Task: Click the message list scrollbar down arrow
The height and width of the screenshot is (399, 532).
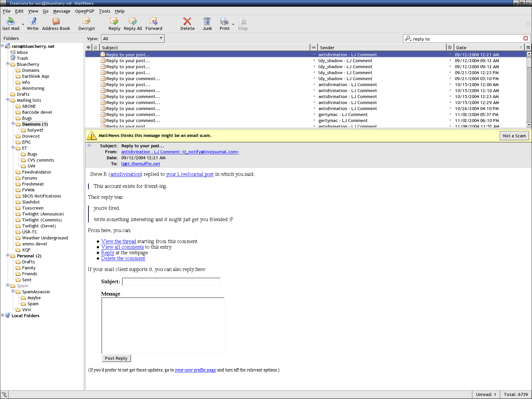Action: (529, 125)
